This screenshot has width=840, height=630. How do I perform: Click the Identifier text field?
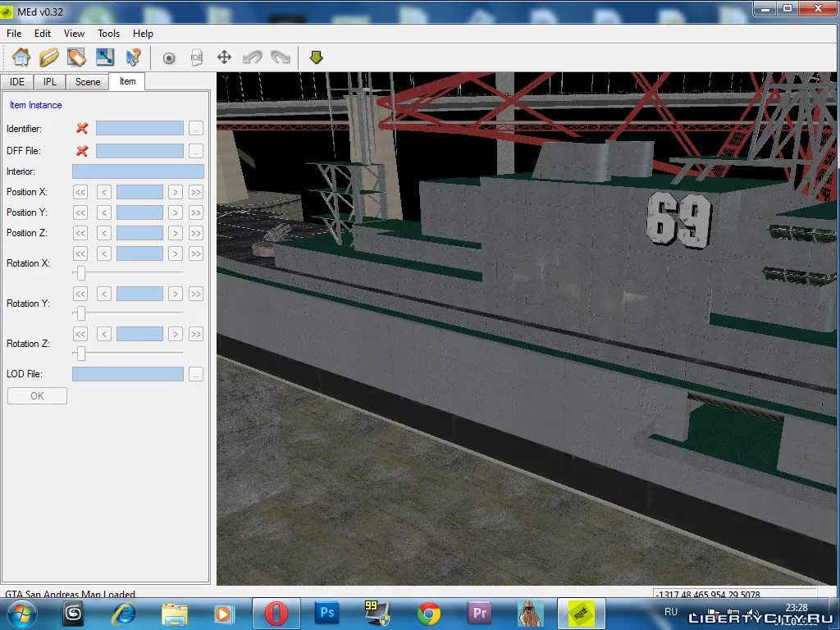click(x=139, y=128)
